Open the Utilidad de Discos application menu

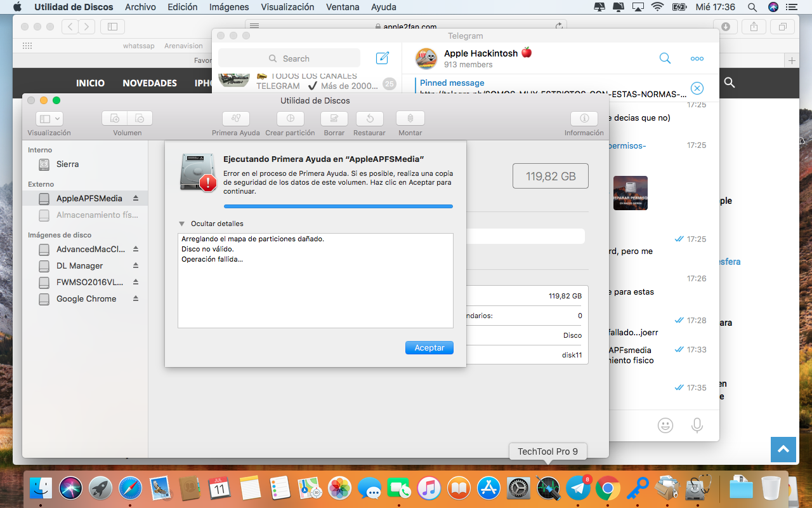(74, 7)
